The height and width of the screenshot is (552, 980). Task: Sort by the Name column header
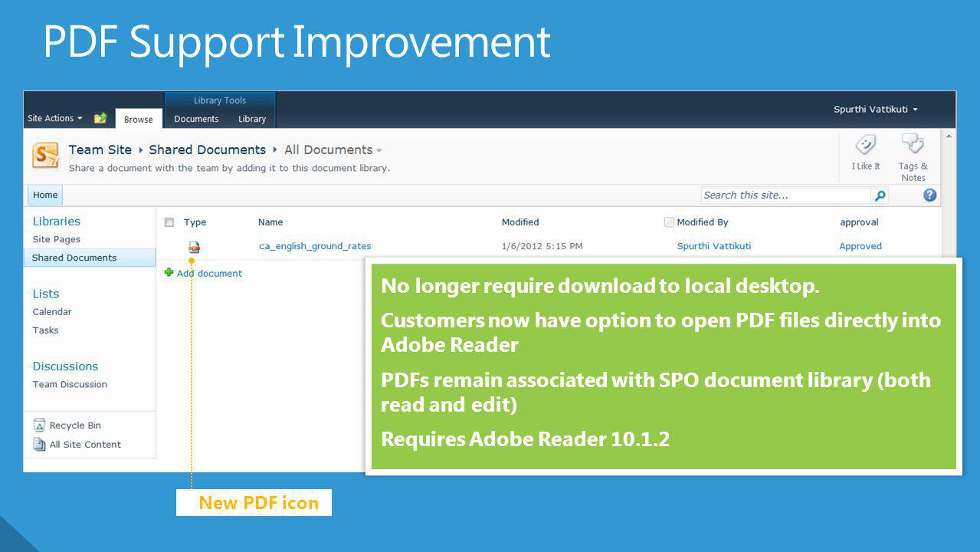click(270, 222)
